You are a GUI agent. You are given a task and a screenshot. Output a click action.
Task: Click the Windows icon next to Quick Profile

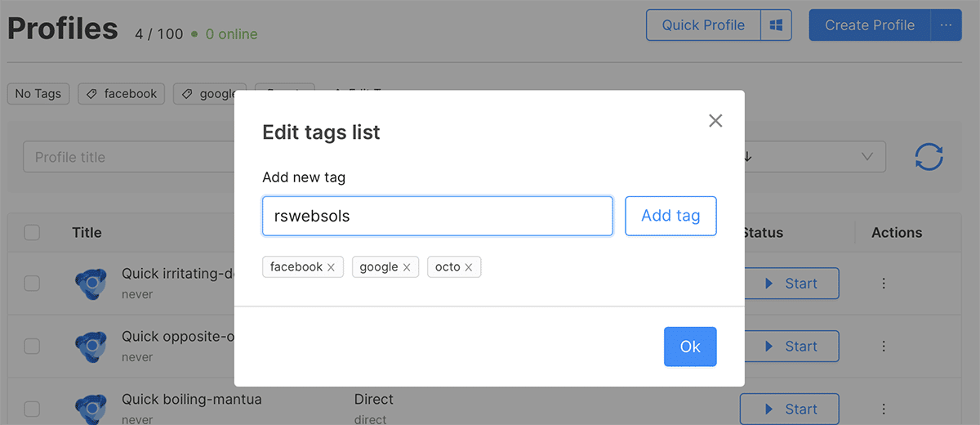click(776, 25)
